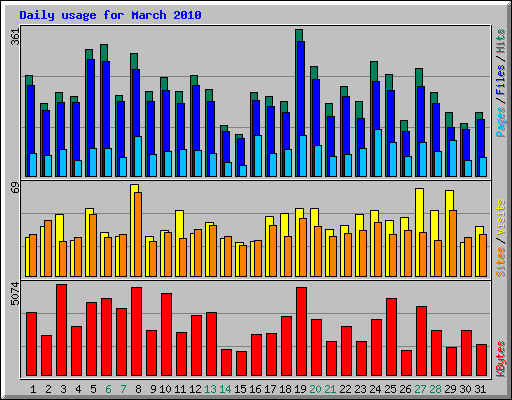
Task: Select green weekend day label "28"
Action: [x=435, y=389]
